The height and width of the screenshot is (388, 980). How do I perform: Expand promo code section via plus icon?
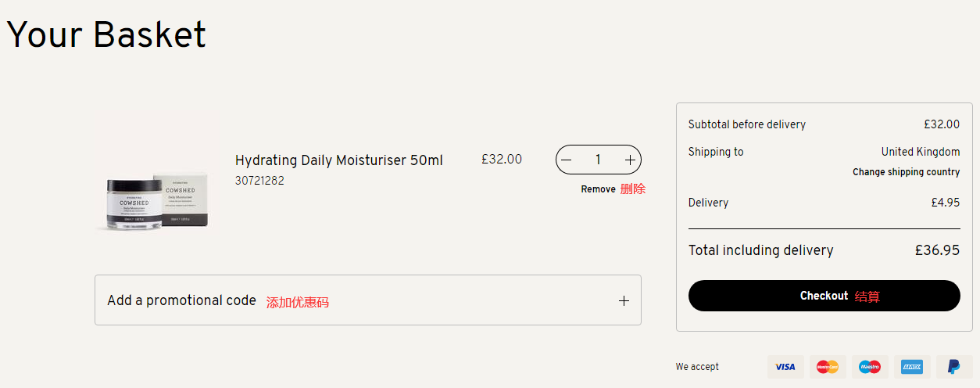[x=624, y=300]
